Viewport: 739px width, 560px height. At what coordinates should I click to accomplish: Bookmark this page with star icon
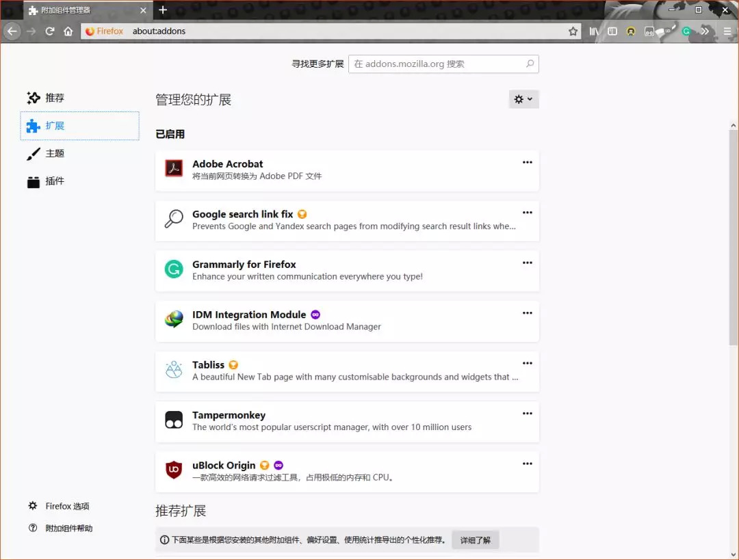tap(573, 31)
